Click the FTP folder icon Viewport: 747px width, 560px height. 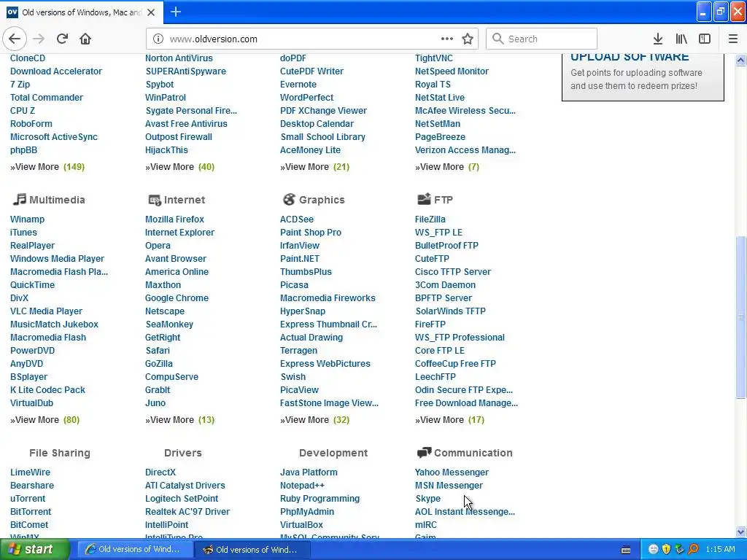[424, 199]
